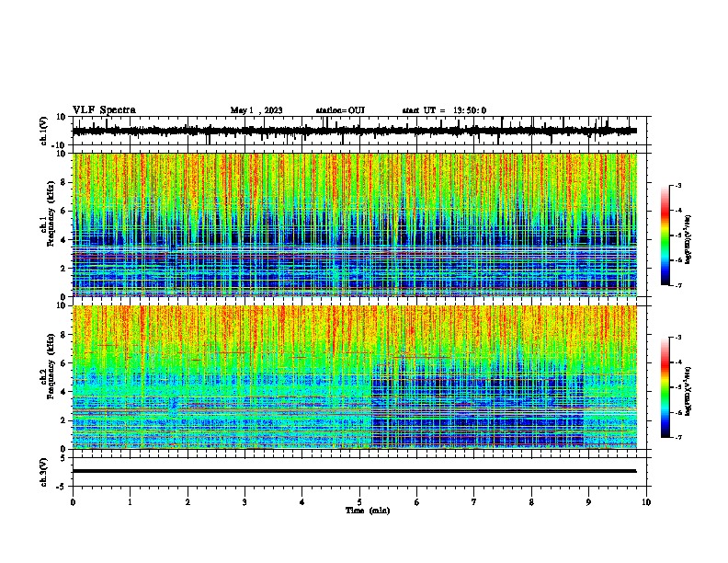This screenshot has height=563, width=728.
Task: Click the "-7" tick on ch.2 colorbar
Action: [677, 437]
